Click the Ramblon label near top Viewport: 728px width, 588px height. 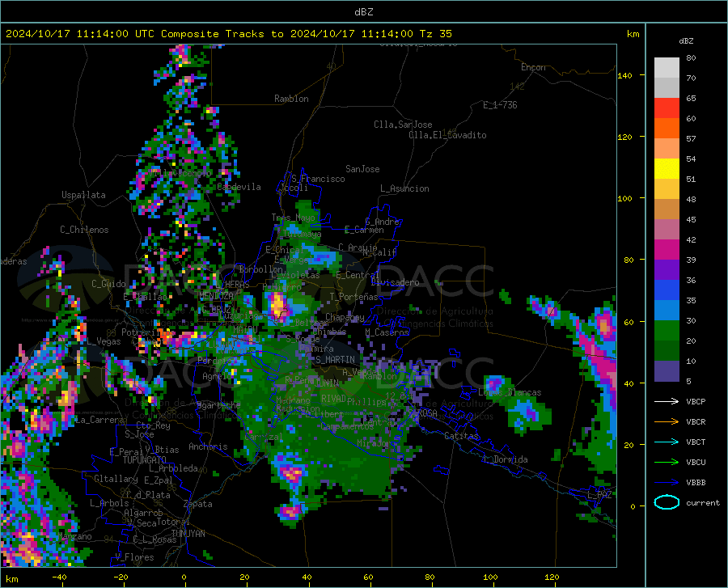click(x=291, y=99)
